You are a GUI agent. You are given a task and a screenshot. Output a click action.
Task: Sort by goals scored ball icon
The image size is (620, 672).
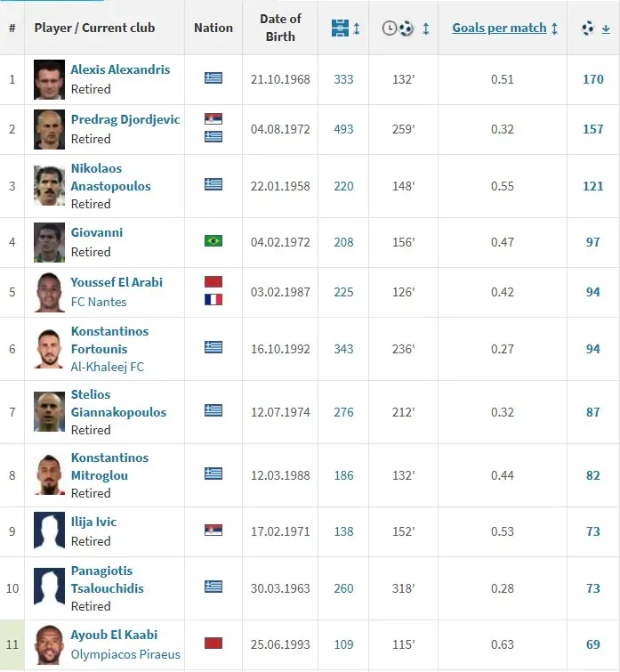[588, 28]
